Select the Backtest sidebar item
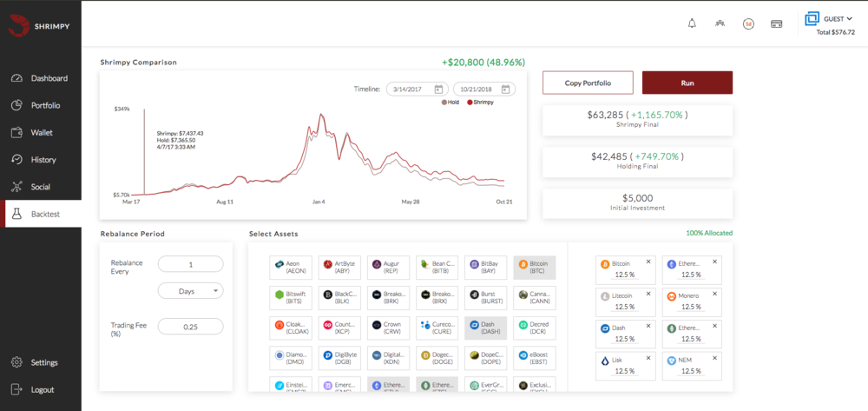Image resolution: width=868 pixels, height=411 pixels. tap(41, 215)
